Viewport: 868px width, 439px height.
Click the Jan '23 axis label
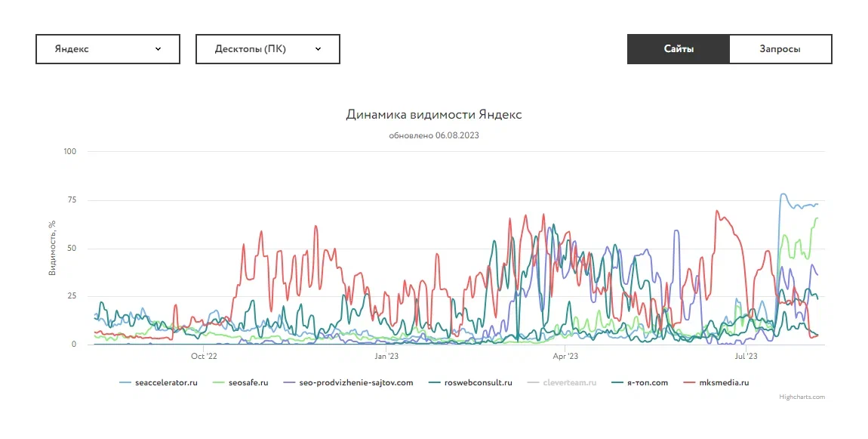386,356
